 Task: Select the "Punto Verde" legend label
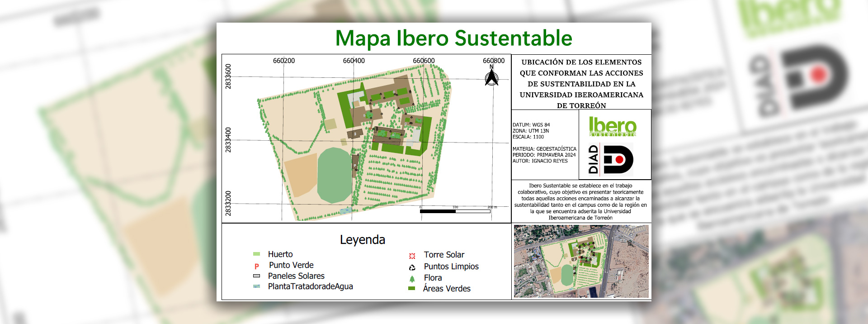(291, 265)
